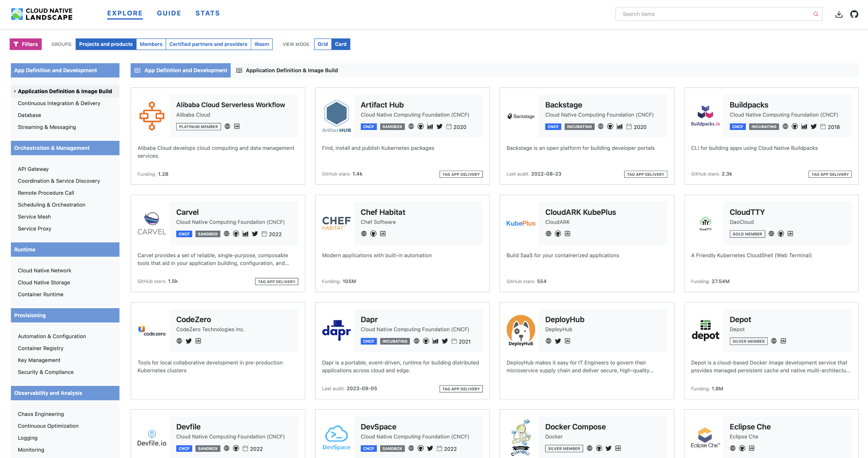Go to the STATS tab
The image size is (868, 458).
coord(207,13)
